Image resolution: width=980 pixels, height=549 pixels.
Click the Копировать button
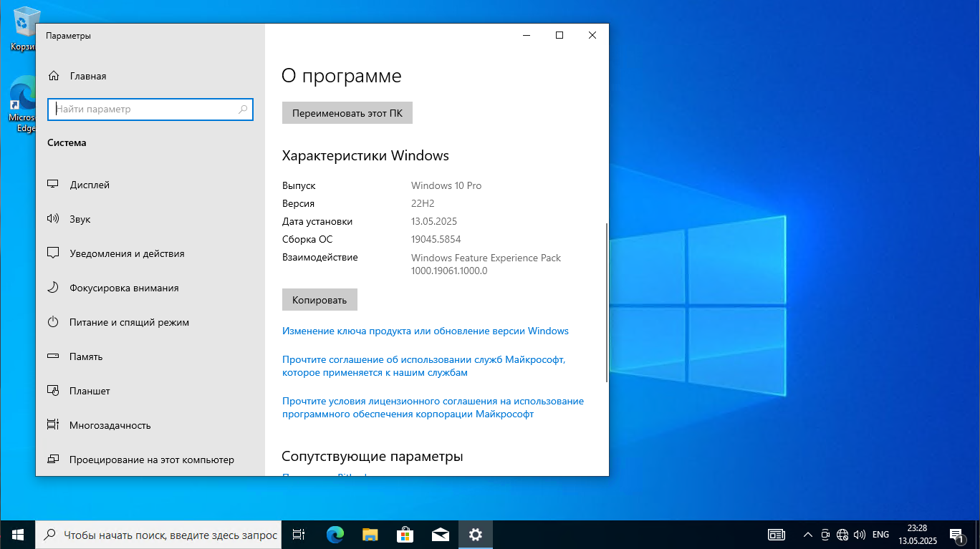pyautogui.click(x=320, y=300)
